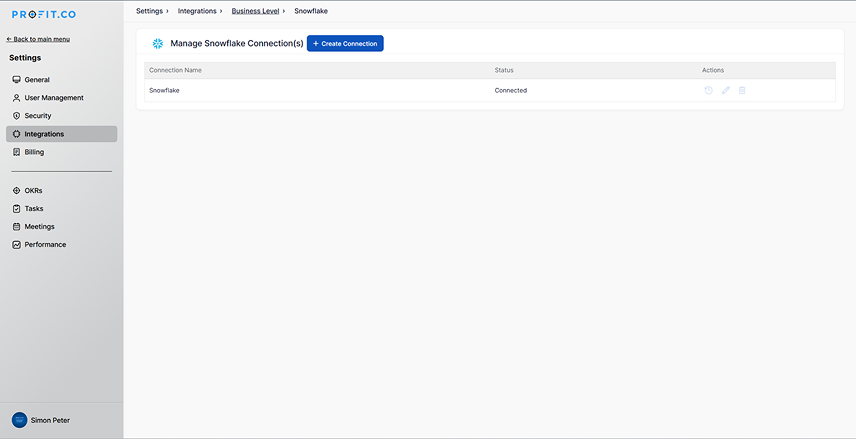Click the Integrations breadcrumb

pyautogui.click(x=197, y=11)
